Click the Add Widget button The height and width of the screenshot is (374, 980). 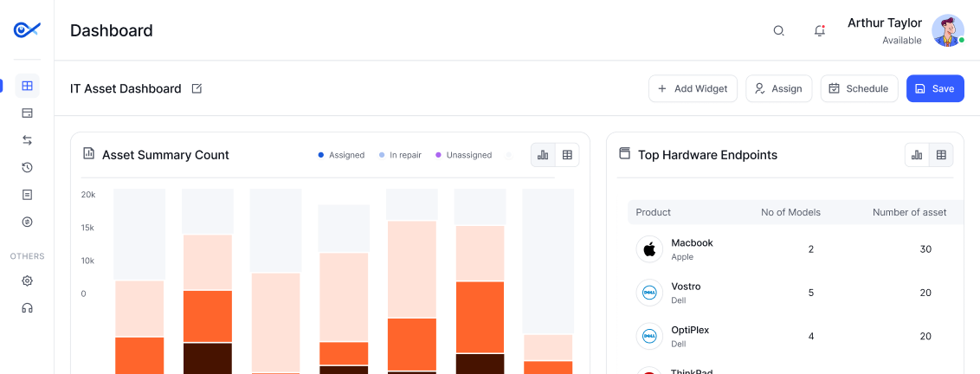693,89
